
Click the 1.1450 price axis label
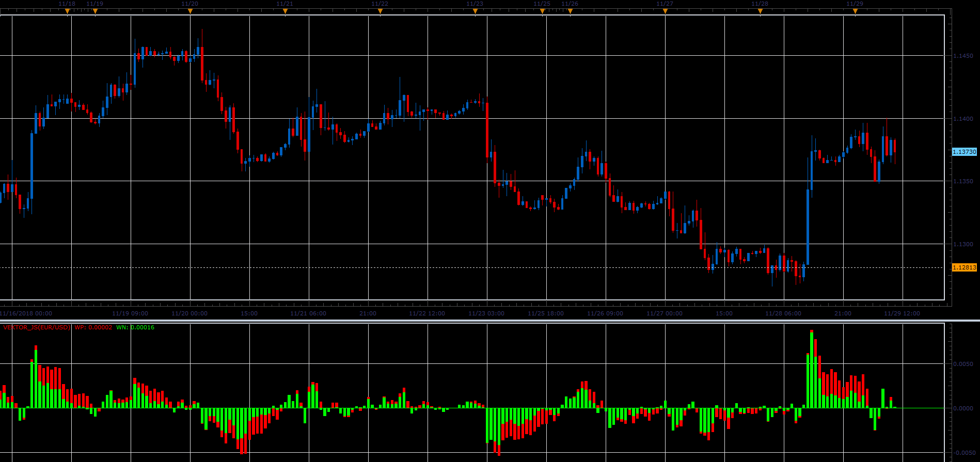pos(963,56)
